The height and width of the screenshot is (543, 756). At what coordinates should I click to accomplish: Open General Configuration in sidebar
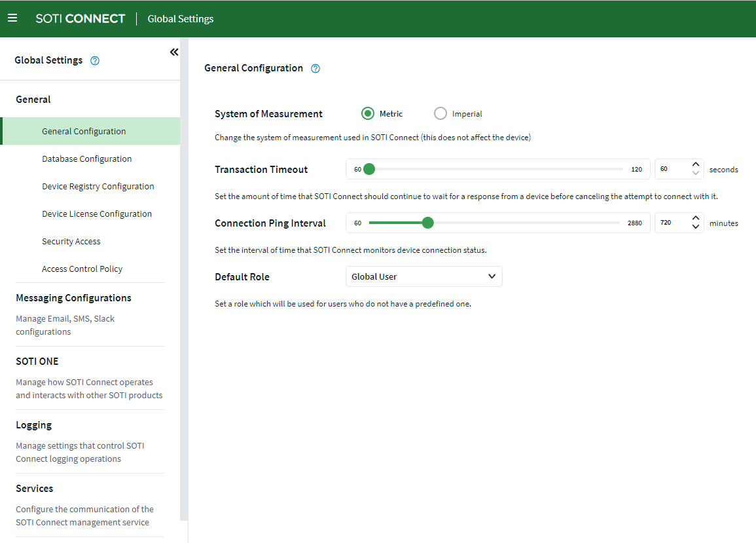click(90, 131)
